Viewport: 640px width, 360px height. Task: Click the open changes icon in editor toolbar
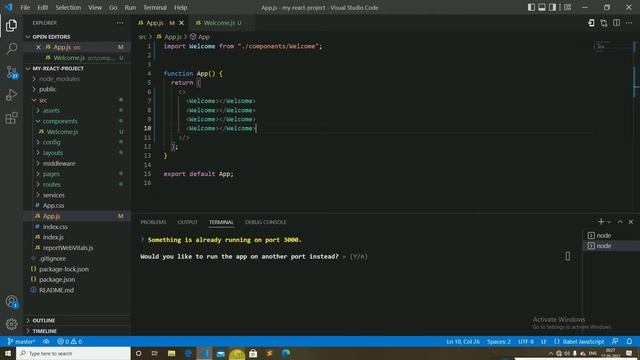591,23
